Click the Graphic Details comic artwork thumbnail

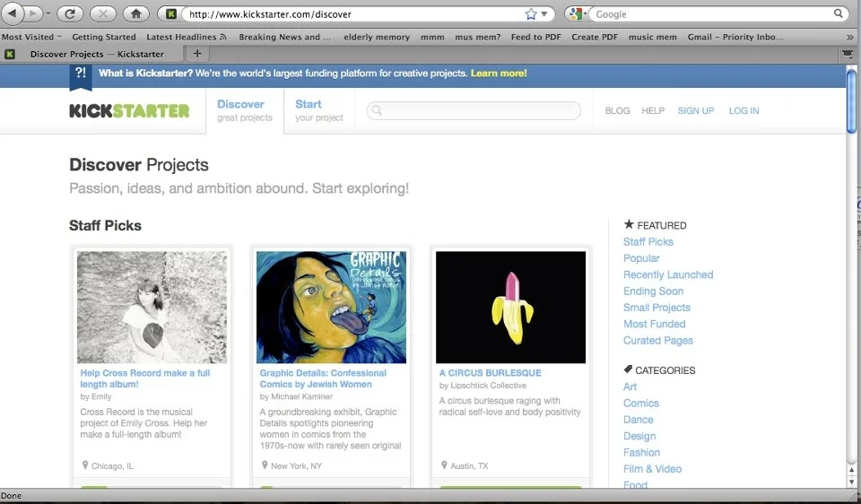click(331, 307)
